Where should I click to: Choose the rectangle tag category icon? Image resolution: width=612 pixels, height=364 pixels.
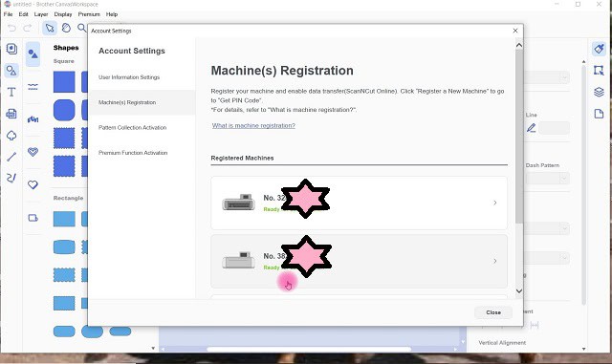(33, 218)
